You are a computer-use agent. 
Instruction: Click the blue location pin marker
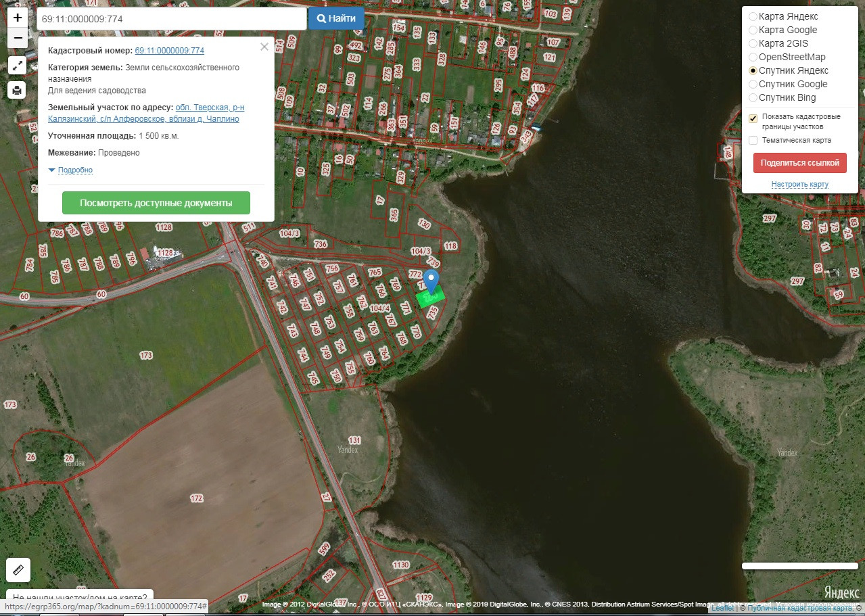click(x=431, y=281)
